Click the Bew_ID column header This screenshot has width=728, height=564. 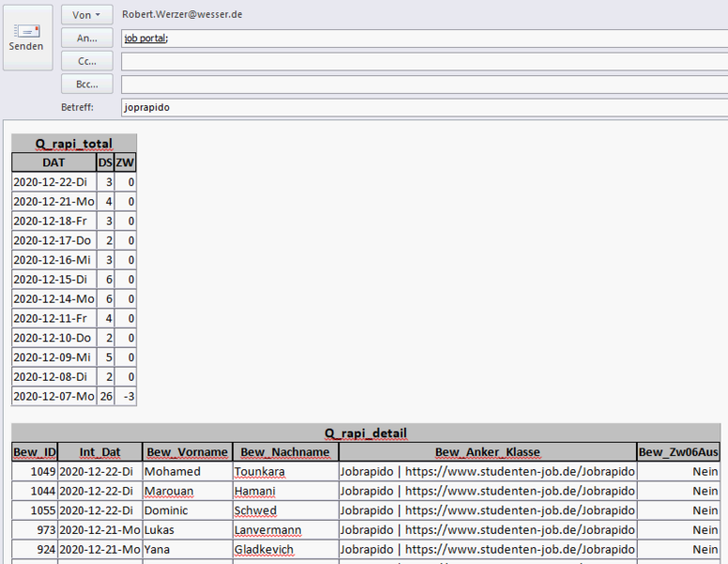pos(35,452)
